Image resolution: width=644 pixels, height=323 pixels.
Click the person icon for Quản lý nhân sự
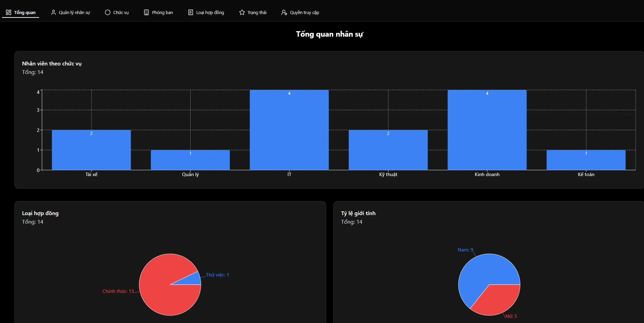53,12
